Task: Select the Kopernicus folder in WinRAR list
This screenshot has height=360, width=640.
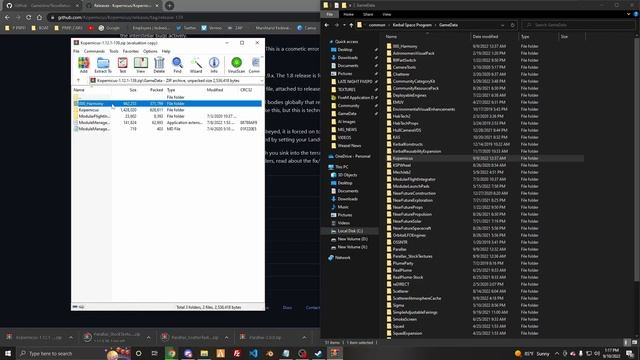Action: pyautogui.click(x=167, y=110)
